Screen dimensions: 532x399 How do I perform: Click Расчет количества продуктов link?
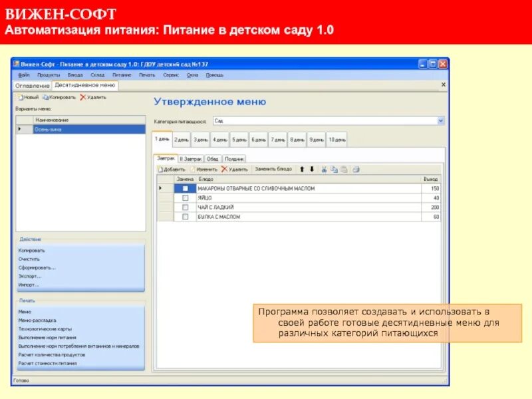click(52, 354)
